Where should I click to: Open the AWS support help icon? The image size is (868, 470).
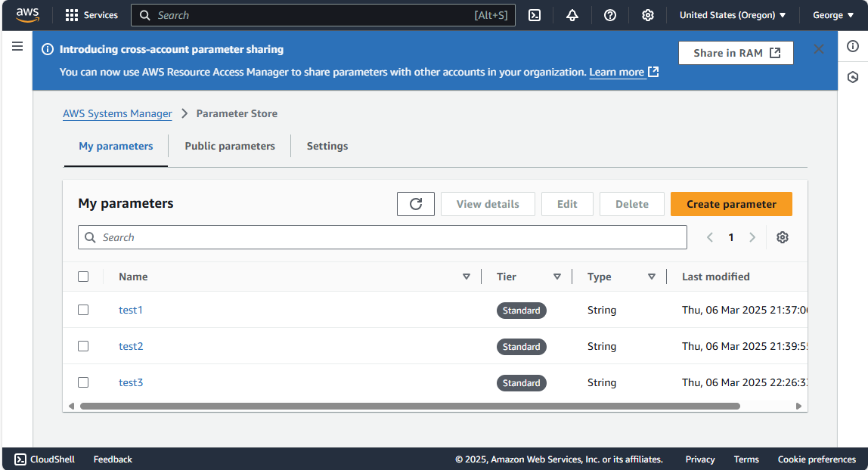(x=610, y=15)
